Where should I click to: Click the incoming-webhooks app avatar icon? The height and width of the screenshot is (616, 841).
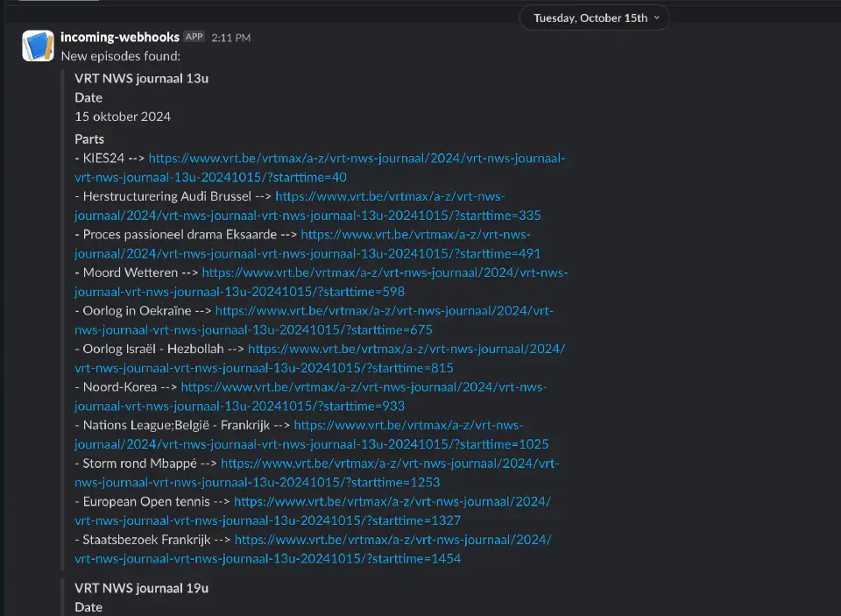tap(38, 46)
